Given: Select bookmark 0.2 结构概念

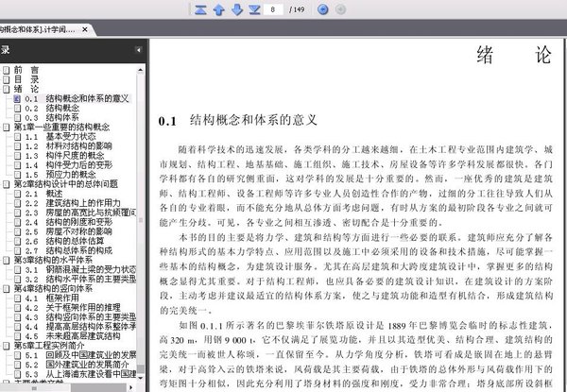Looking at the screenshot, I should coord(52,108).
